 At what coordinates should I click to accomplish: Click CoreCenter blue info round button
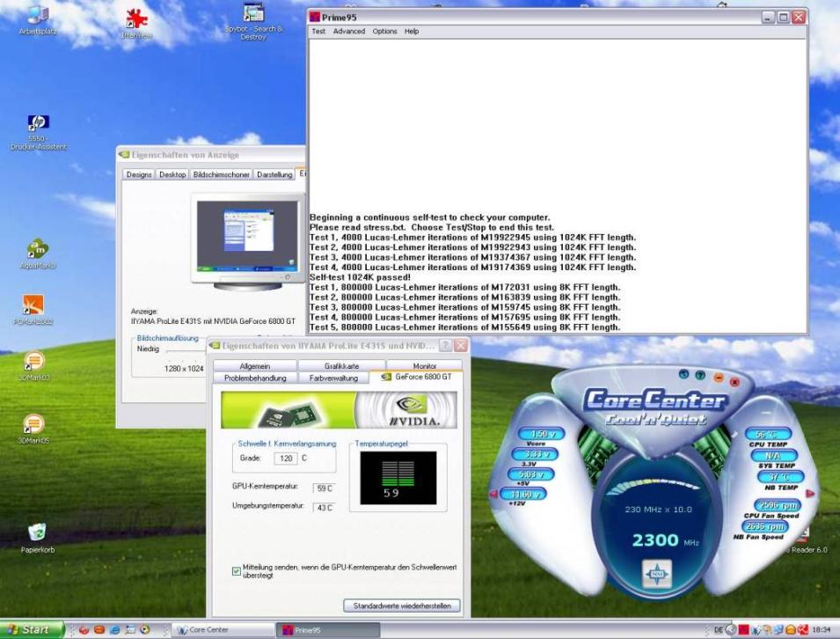coord(683,374)
